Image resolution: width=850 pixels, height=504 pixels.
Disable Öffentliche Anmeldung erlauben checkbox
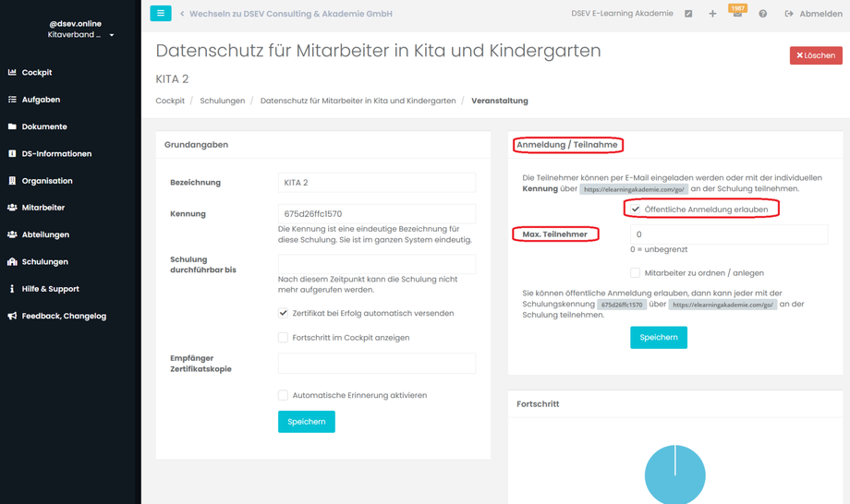(636, 210)
